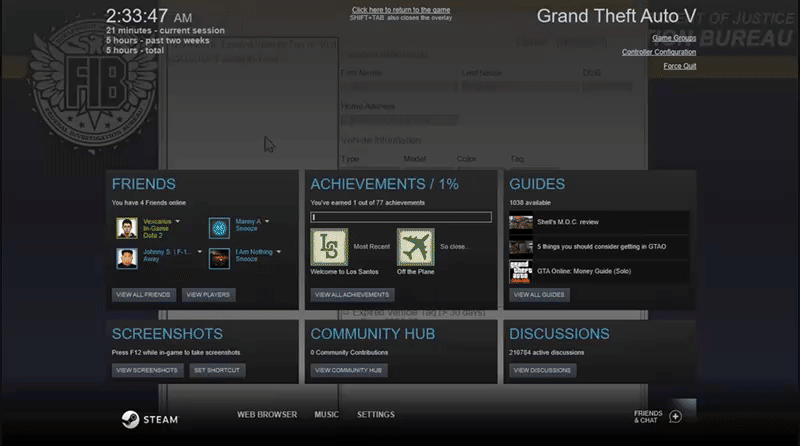
Task: Click Off the Plane achievement icon
Action: pyautogui.click(x=416, y=247)
